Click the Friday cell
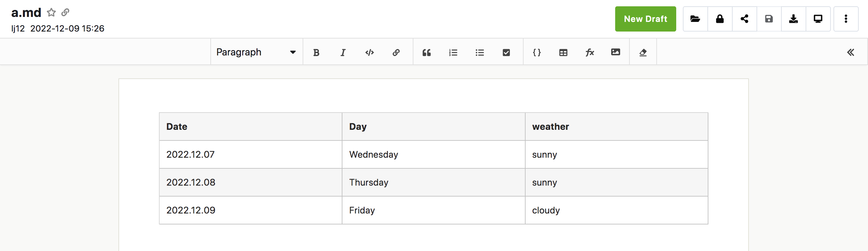 [433, 210]
